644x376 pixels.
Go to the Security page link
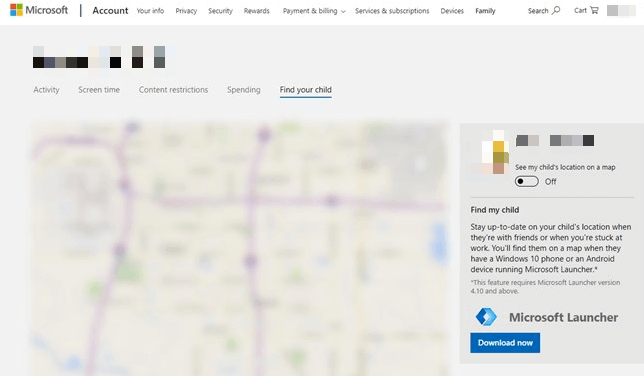click(x=220, y=11)
